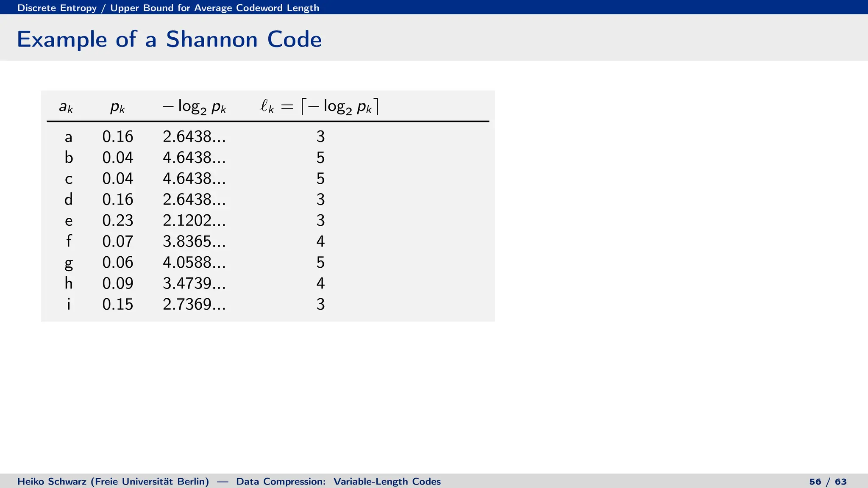Select symbol 'd' in the table
The width and height of the screenshot is (868, 488).
(x=69, y=199)
